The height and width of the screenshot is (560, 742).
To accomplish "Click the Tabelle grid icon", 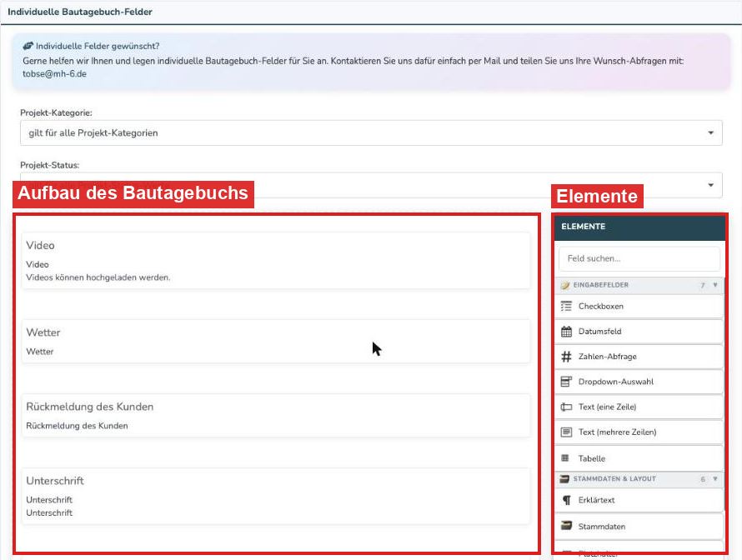I will tap(565, 457).
